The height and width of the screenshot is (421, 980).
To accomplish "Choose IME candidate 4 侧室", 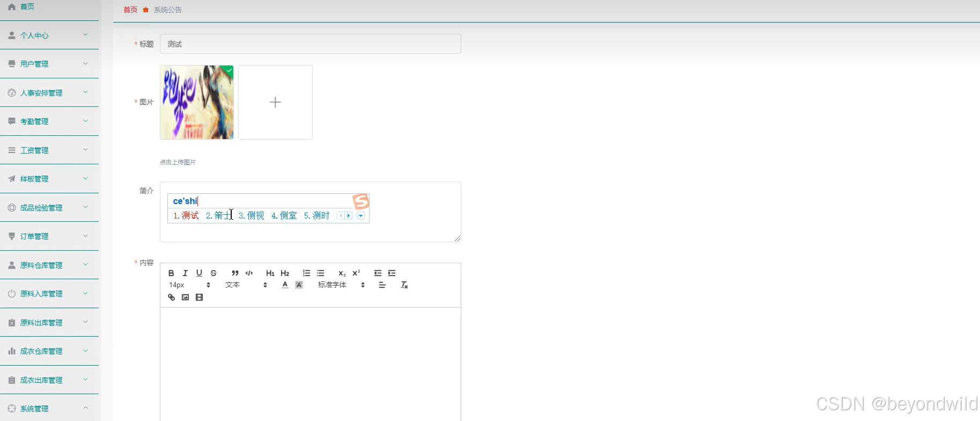I will tap(284, 215).
